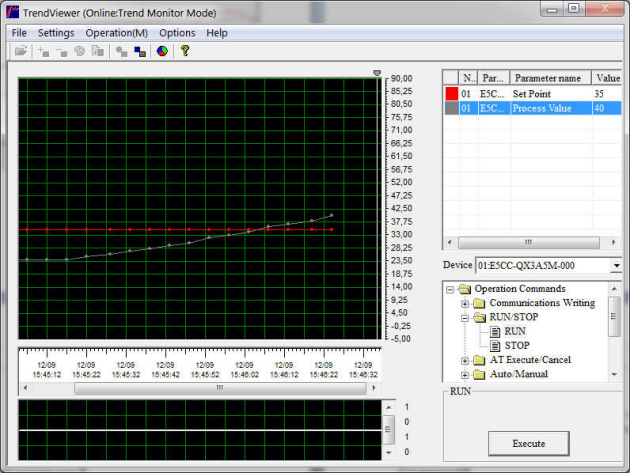Click the Value column header
Viewport: 630px width, 473px height.
607,78
